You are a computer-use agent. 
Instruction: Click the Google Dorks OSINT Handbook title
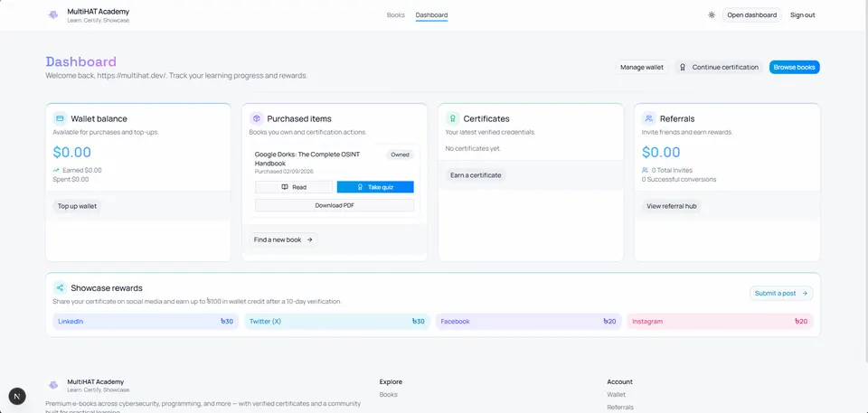(307, 159)
